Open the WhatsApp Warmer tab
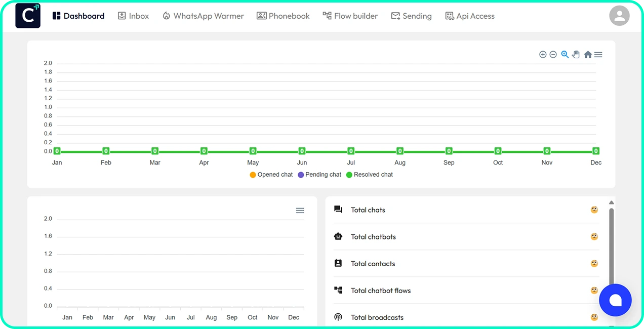The width and height of the screenshot is (644, 329). pyautogui.click(x=203, y=16)
